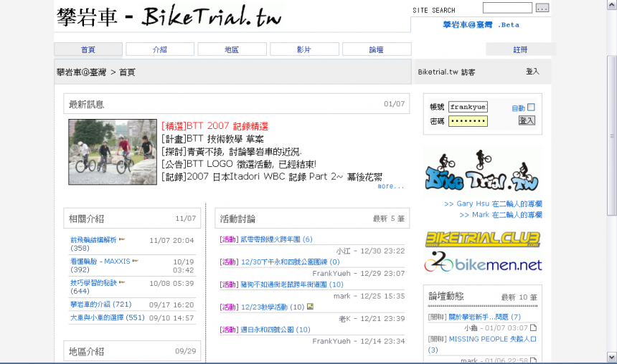This screenshot has width=617, height=364.
Task: Open [公告]BTT LOGO 徵選活動 headline
Action: click(x=239, y=164)
